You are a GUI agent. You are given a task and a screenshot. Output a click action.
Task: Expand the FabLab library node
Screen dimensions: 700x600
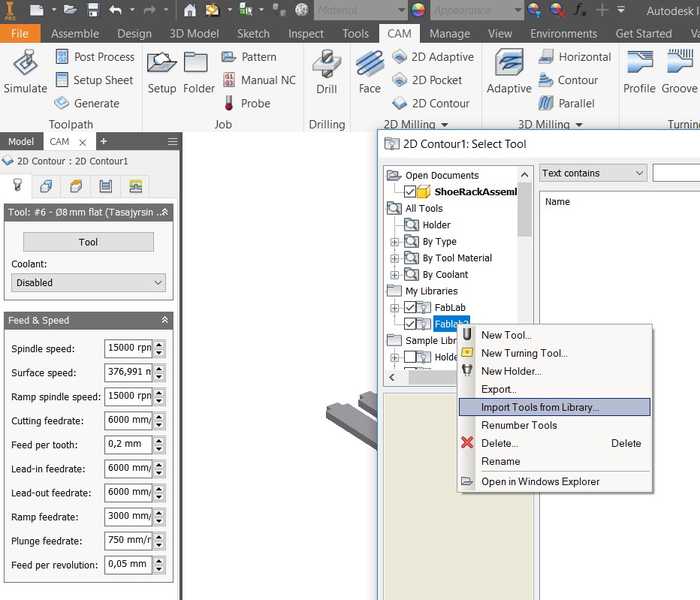pyautogui.click(x=394, y=308)
